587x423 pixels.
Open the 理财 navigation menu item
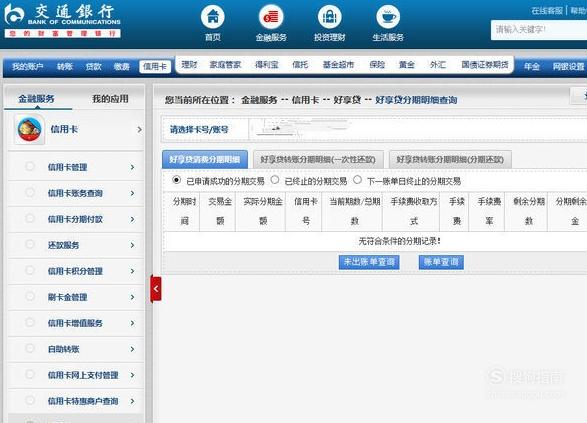(189, 65)
